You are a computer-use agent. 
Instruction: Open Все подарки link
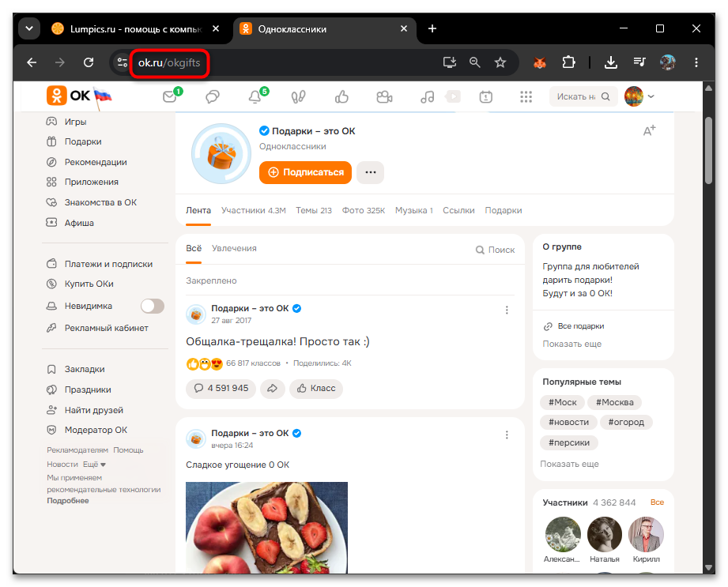click(x=580, y=326)
